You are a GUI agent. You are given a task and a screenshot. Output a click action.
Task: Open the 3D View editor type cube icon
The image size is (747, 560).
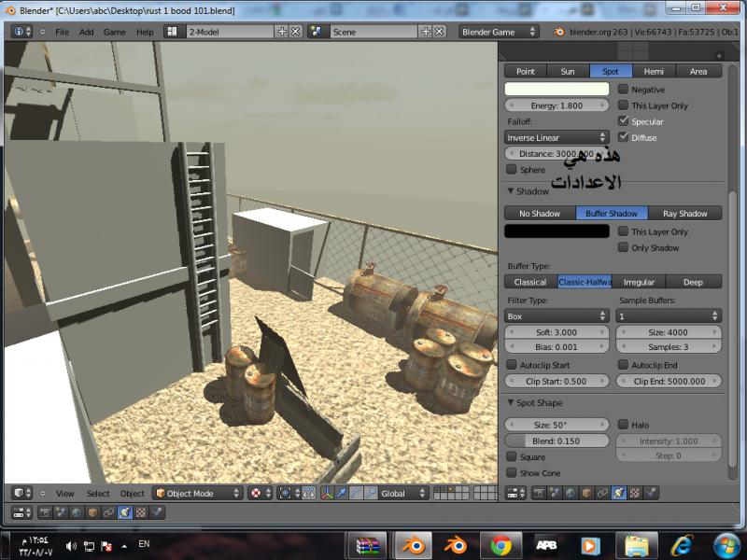21,493
